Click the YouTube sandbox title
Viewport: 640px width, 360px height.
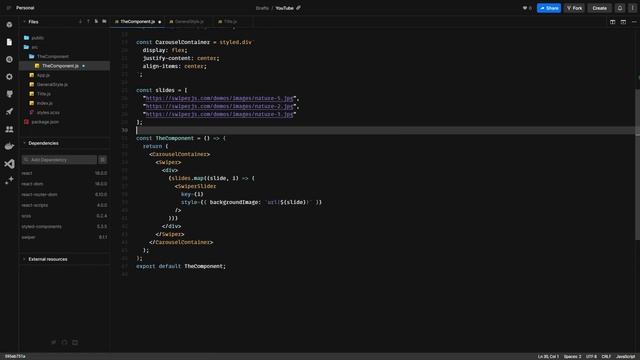(x=284, y=8)
